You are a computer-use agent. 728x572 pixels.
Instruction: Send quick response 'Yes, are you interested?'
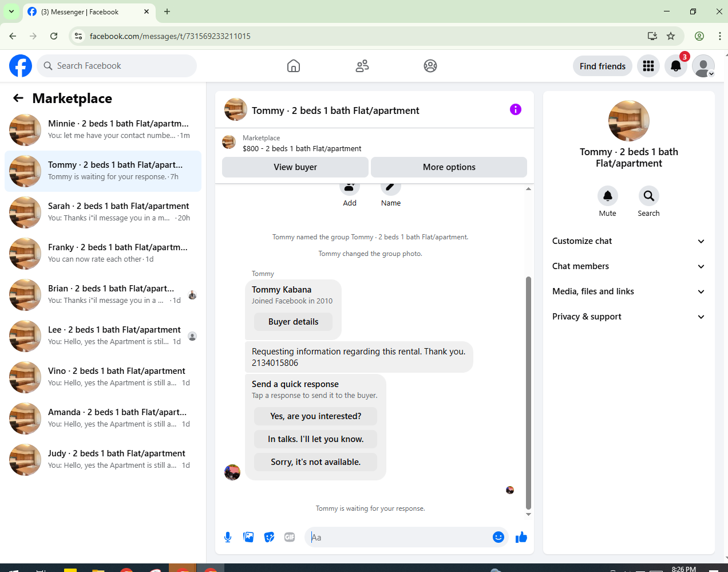(316, 416)
